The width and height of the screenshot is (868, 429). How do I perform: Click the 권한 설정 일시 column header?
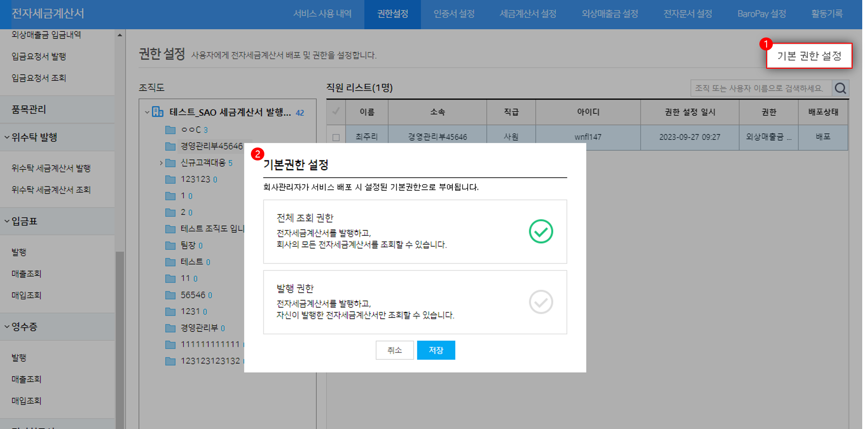point(690,112)
